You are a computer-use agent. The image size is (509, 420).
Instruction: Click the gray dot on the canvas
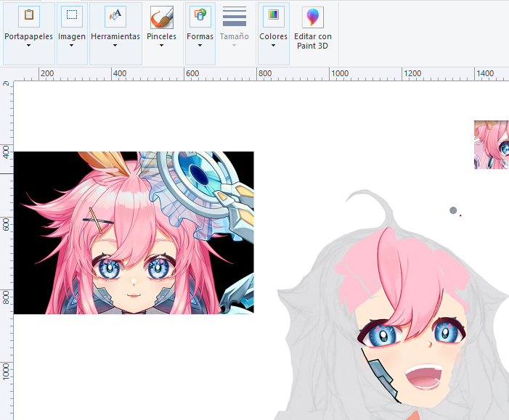[x=453, y=210]
